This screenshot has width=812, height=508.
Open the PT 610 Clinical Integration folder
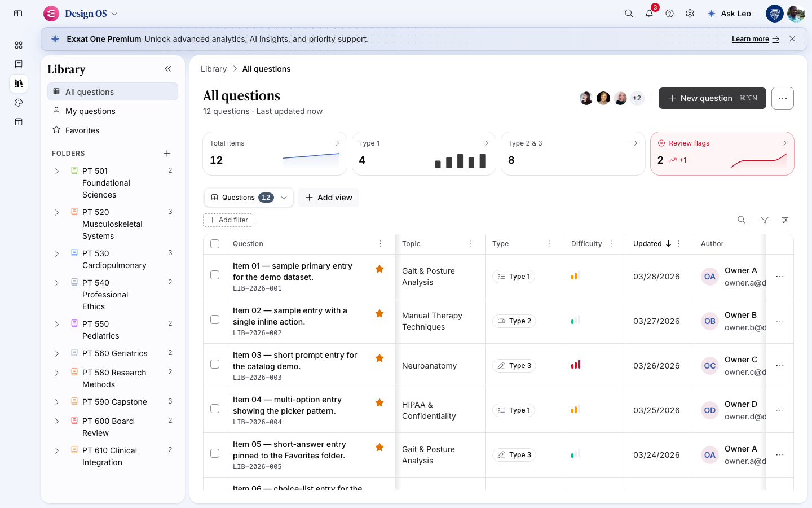click(113, 457)
